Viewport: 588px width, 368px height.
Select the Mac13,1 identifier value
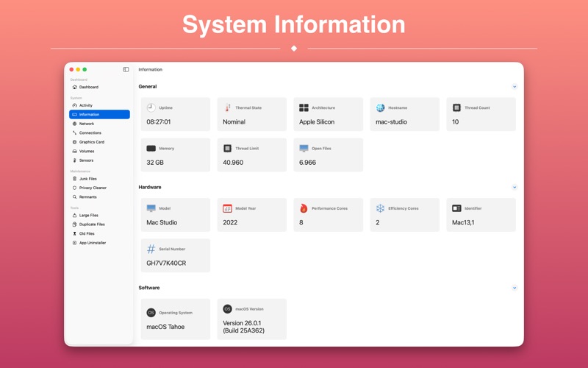tap(463, 223)
